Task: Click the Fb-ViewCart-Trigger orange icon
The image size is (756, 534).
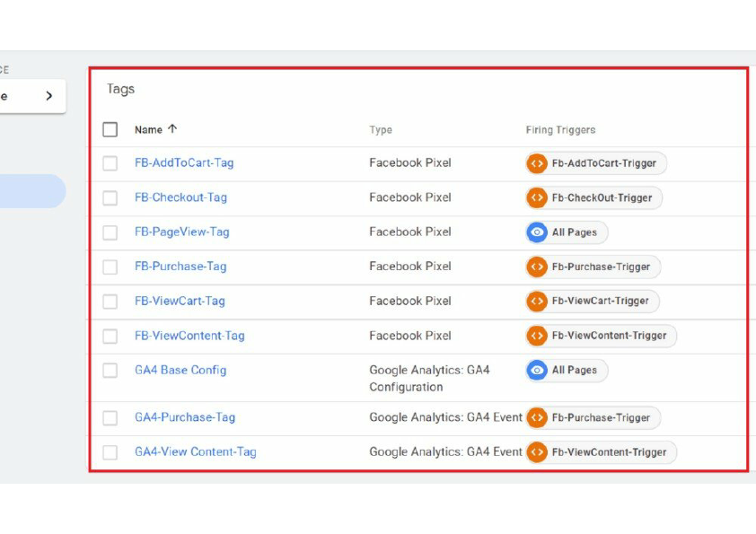Action: click(x=537, y=301)
